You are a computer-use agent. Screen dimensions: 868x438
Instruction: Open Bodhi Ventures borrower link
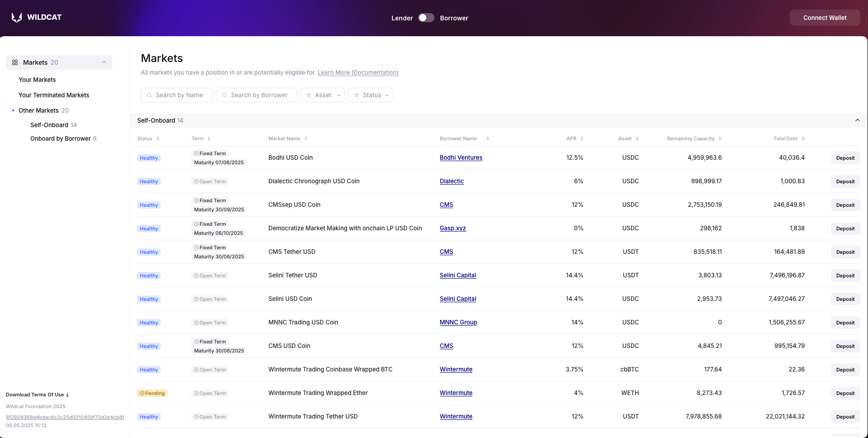[461, 157]
